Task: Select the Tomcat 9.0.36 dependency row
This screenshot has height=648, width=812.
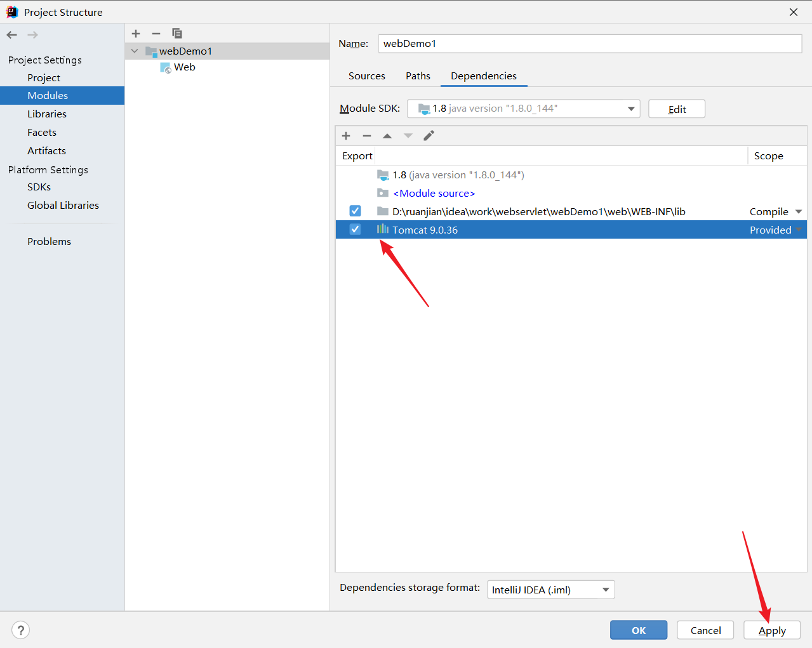Action: 571,230
